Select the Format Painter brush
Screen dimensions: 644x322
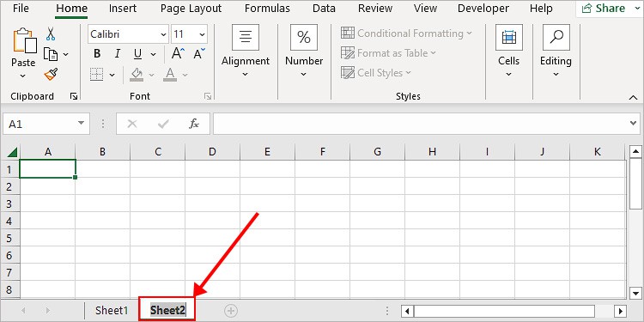[51, 75]
